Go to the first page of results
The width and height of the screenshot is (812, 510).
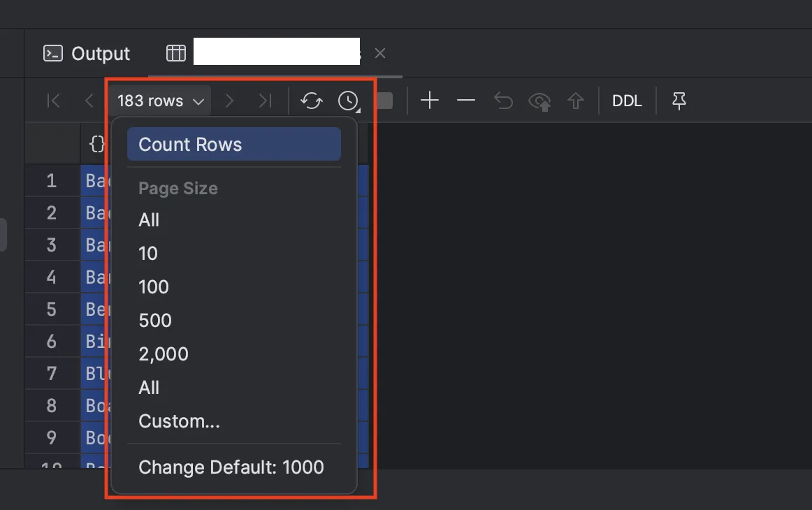click(x=53, y=101)
